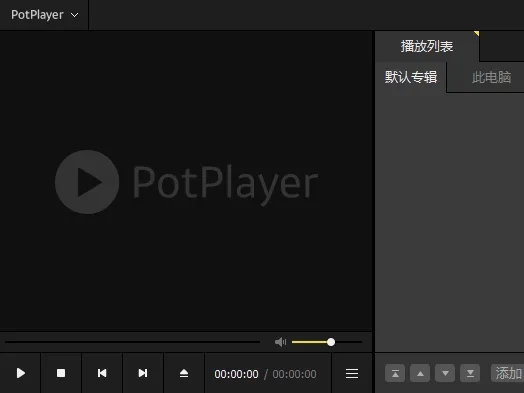Toggle the playlist panel using the hamburger icon
Image resolution: width=524 pixels, height=393 pixels.
coord(352,373)
